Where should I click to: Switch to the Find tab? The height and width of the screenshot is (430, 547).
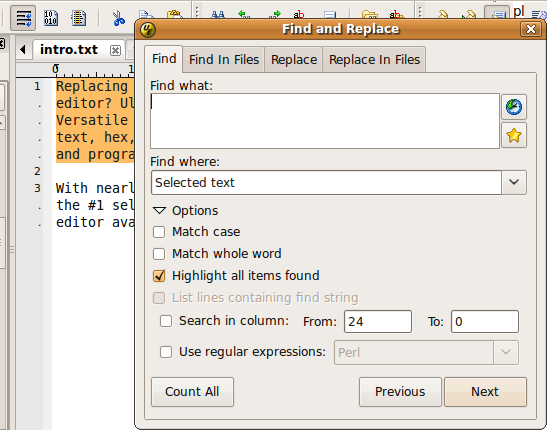click(x=164, y=59)
